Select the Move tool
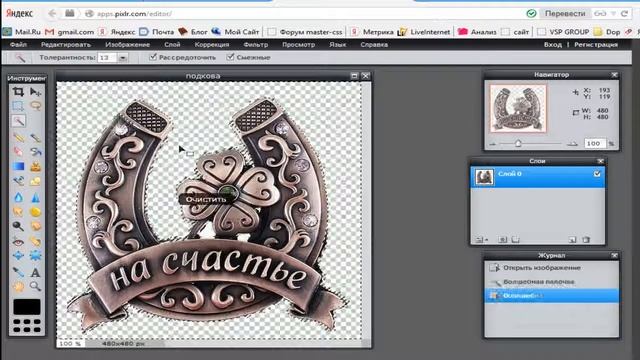Screen dimensions: 640x360 pyautogui.click(x=36, y=92)
